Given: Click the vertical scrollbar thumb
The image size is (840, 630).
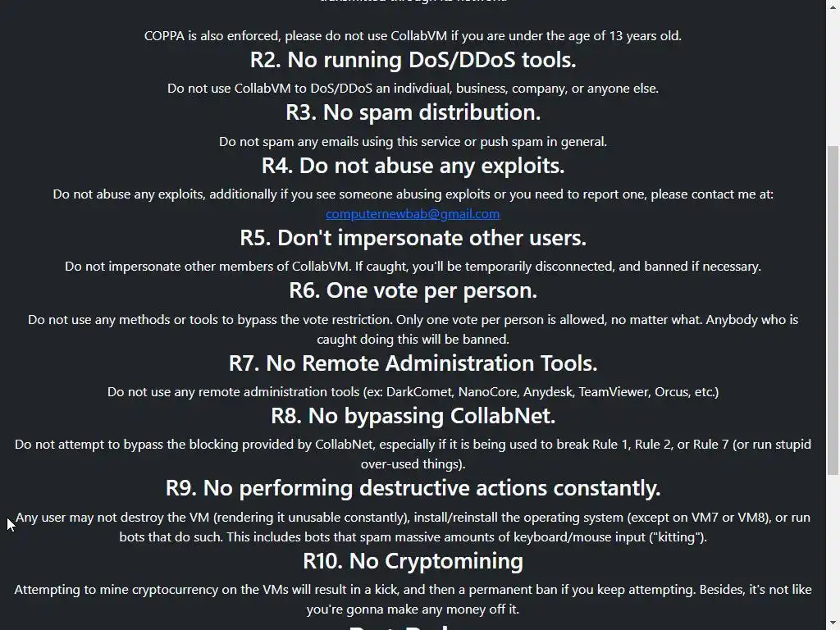Looking at the screenshot, I should pos(833,310).
